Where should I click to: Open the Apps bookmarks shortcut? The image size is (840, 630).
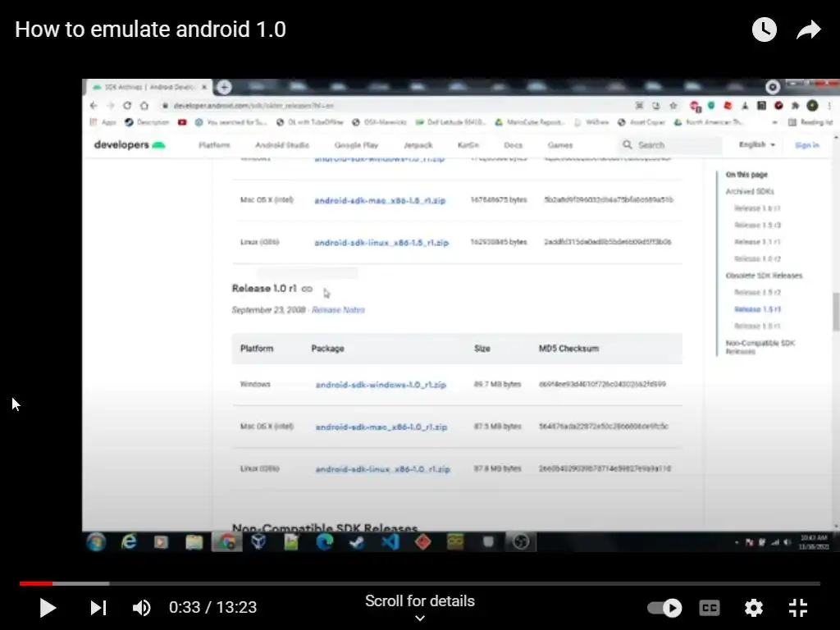(103, 122)
